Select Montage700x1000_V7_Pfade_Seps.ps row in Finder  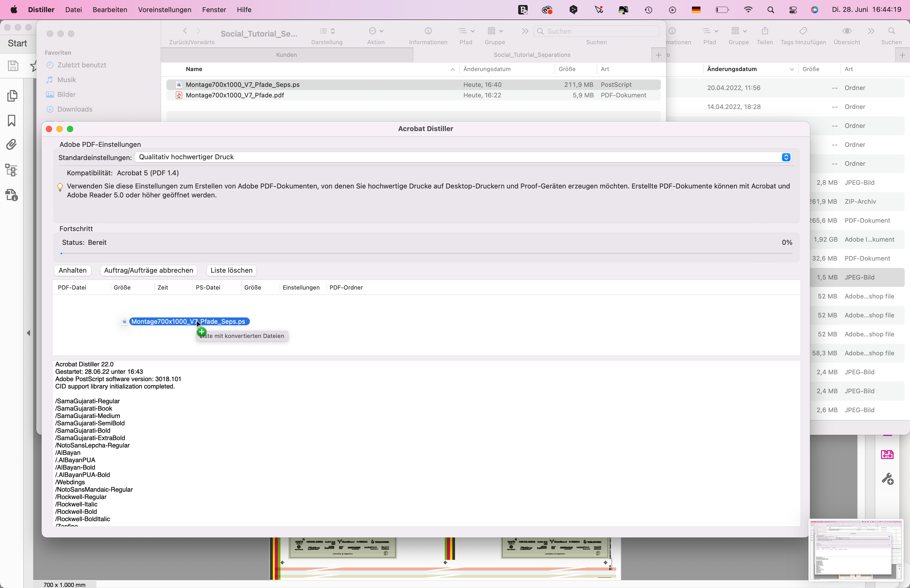[414, 84]
